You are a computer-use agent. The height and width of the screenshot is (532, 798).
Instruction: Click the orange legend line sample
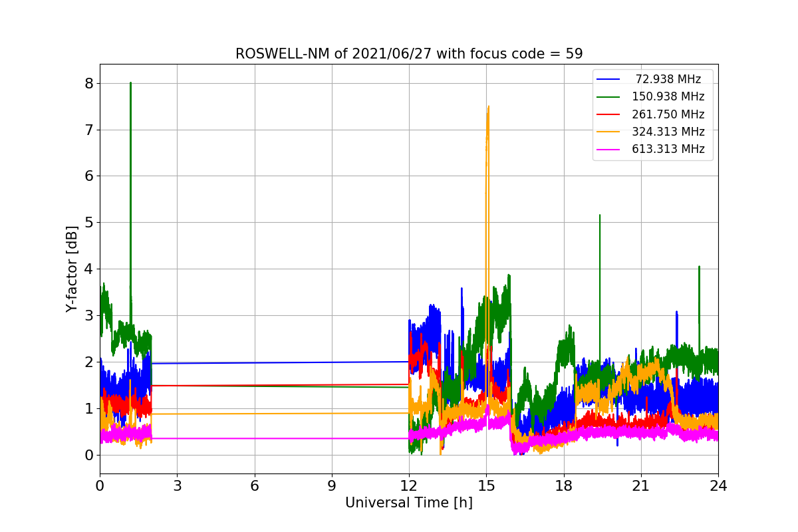tap(608, 132)
